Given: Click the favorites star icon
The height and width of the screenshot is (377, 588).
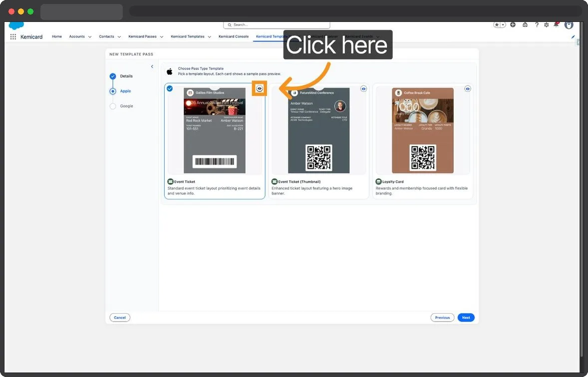Looking at the screenshot, I should [497, 25].
